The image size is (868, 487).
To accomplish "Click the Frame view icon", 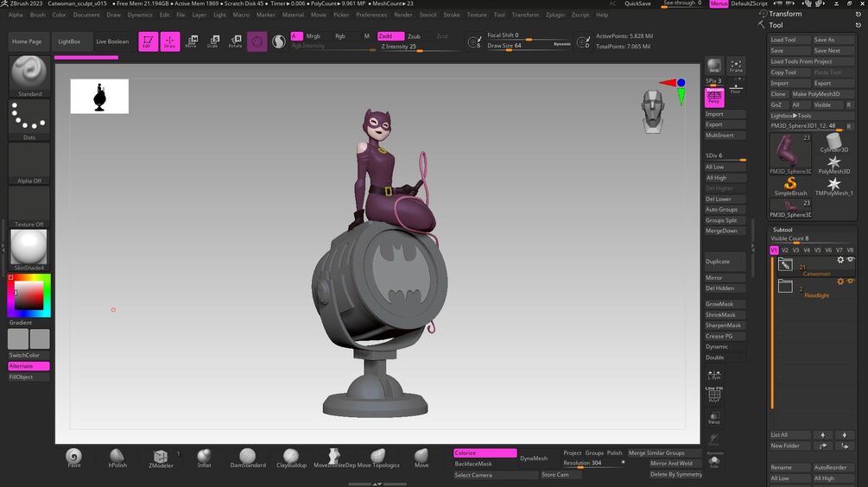I will (x=736, y=66).
